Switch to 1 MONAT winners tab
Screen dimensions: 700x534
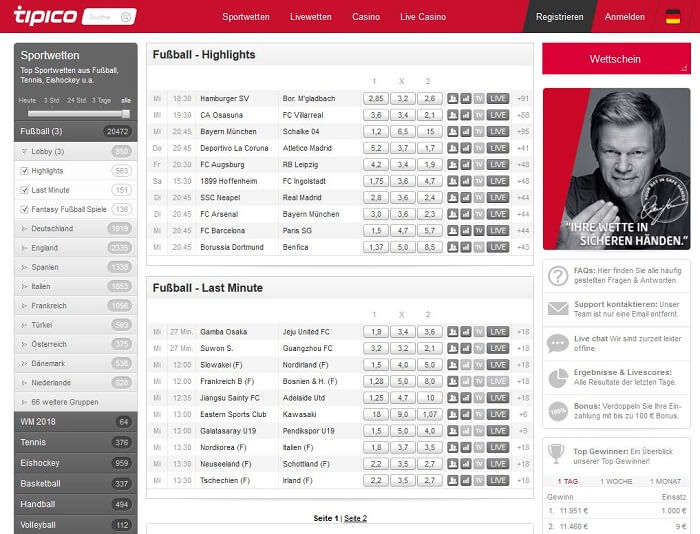tap(665, 481)
